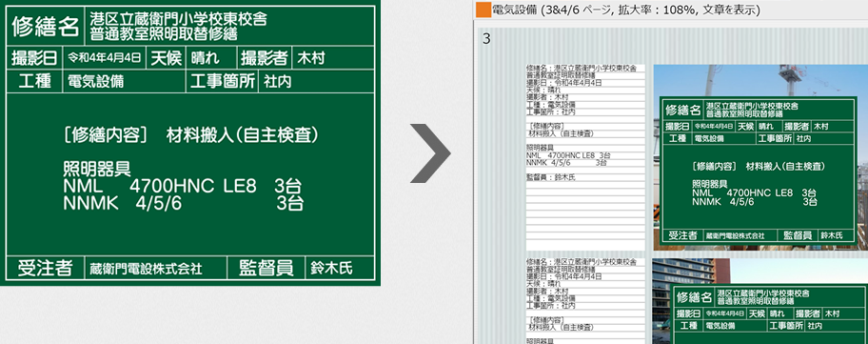The height and width of the screenshot is (344, 868).
Task: Click the 工事箇所 社内 cell on large blackboard
Action: (x=280, y=82)
